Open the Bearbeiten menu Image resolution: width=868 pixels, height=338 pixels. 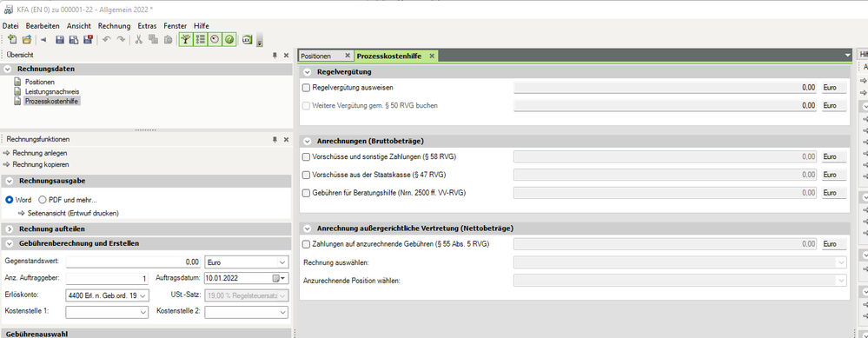coord(43,26)
